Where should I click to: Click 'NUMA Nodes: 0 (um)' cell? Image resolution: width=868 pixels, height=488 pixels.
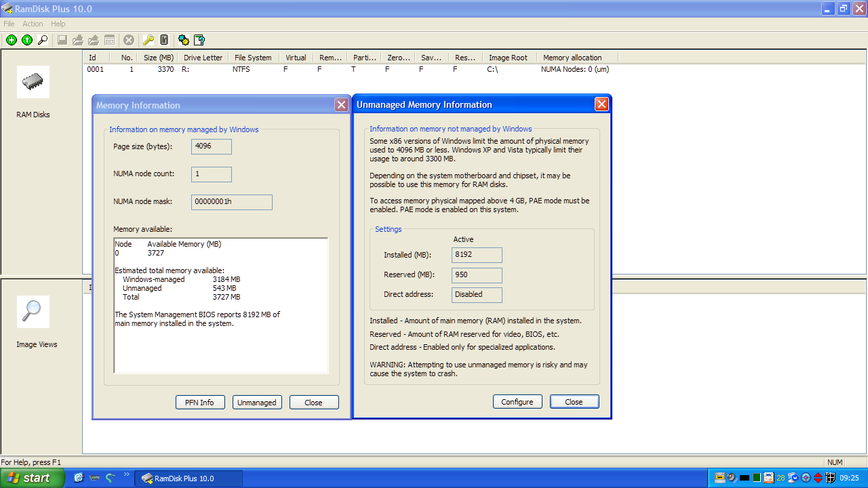click(575, 69)
